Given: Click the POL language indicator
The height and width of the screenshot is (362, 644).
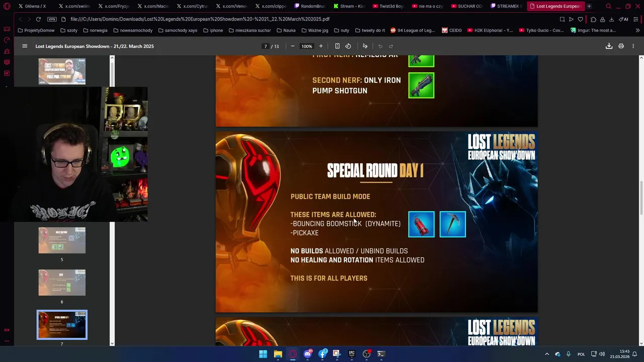Looking at the screenshot, I should (x=581, y=354).
